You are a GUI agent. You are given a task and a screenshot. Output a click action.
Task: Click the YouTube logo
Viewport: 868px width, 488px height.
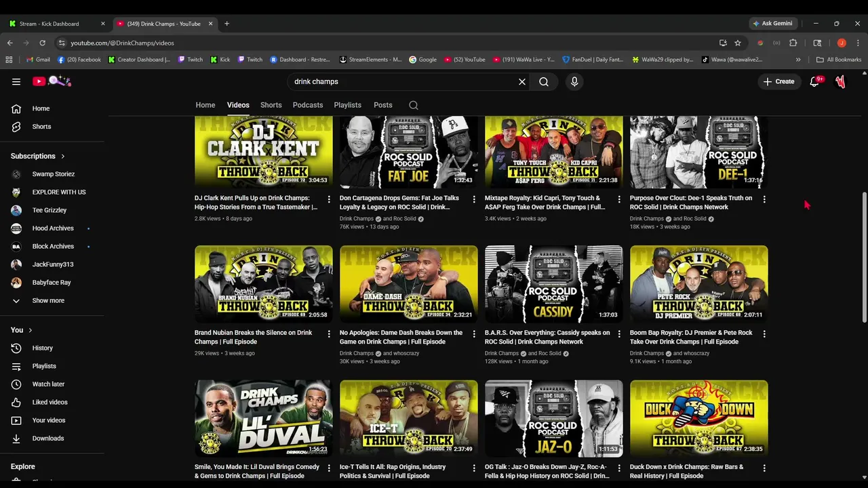click(x=52, y=81)
